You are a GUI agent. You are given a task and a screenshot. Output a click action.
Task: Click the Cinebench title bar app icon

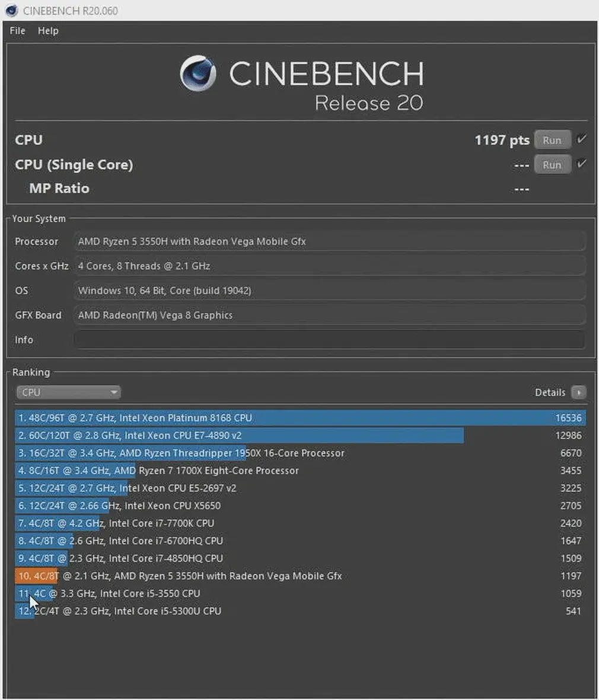click(x=11, y=10)
